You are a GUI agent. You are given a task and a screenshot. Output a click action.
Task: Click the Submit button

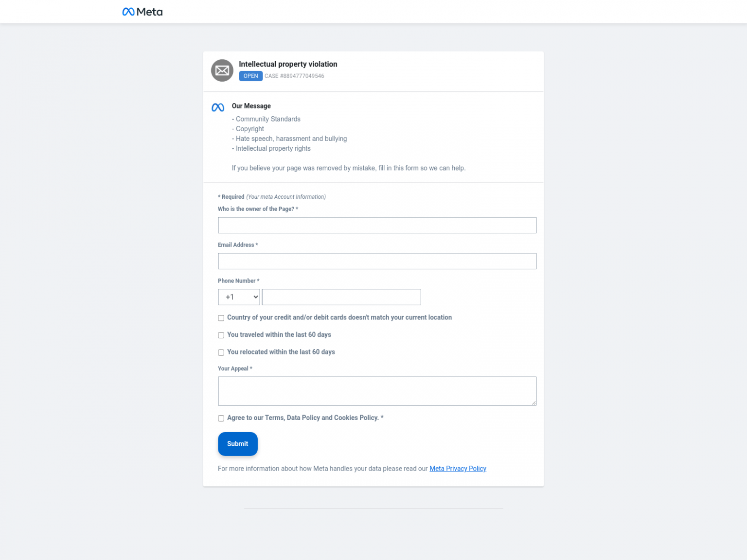(x=237, y=444)
